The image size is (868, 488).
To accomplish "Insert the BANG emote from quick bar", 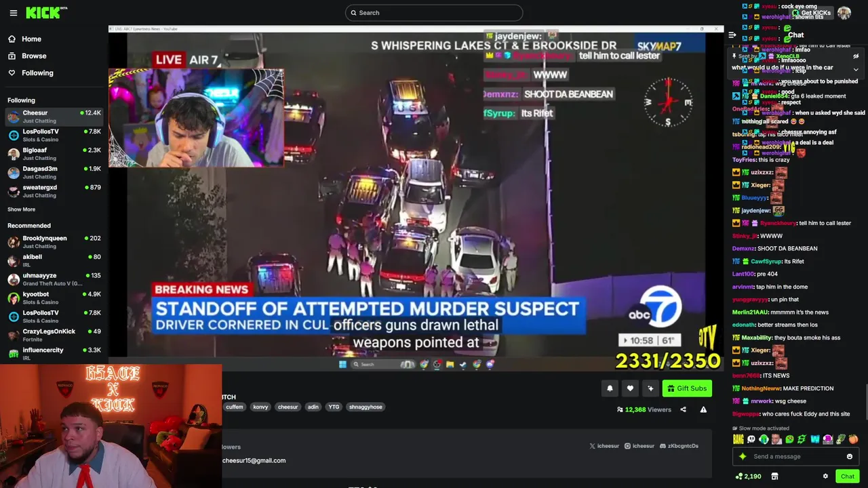I will (x=738, y=439).
